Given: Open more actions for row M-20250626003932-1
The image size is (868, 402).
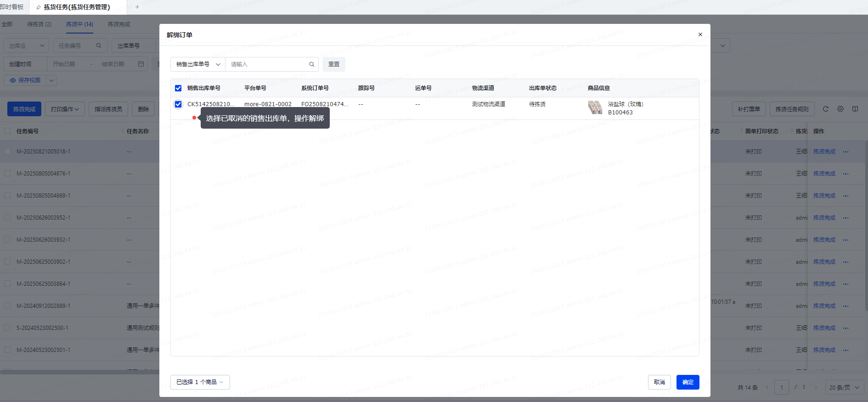Looking at the screenshot, I should [846, 240].
